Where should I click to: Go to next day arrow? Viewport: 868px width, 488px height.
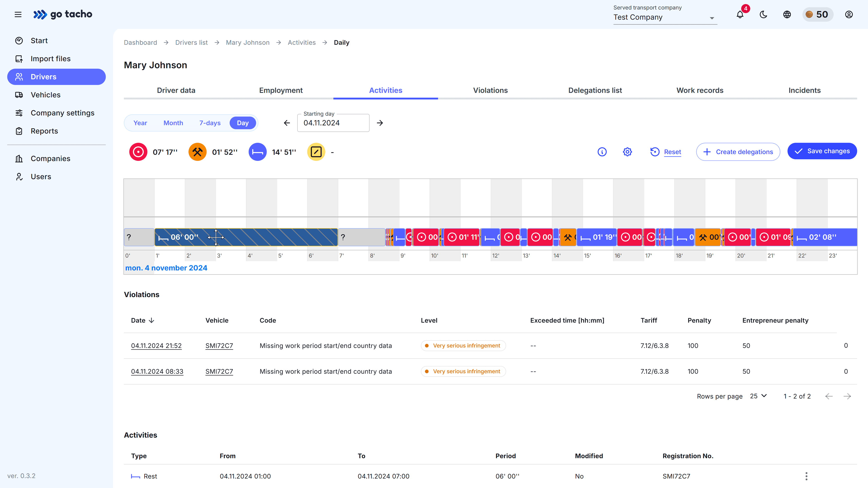(x=380, y=123)
